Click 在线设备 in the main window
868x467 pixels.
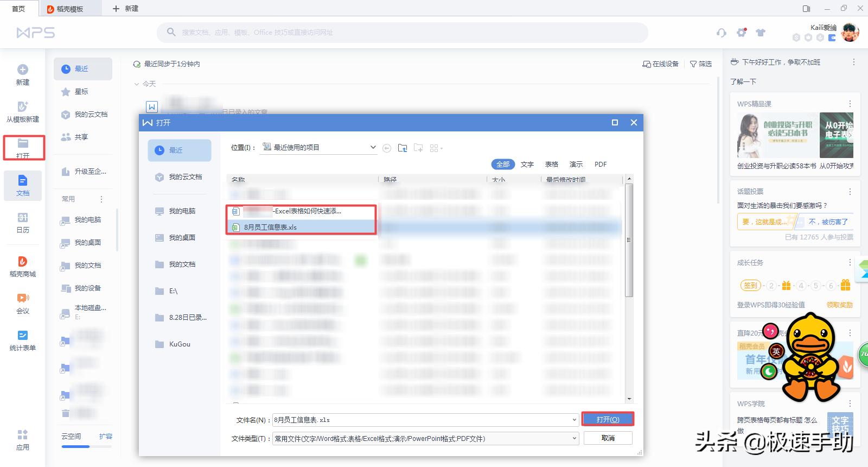tap(660, 64)
